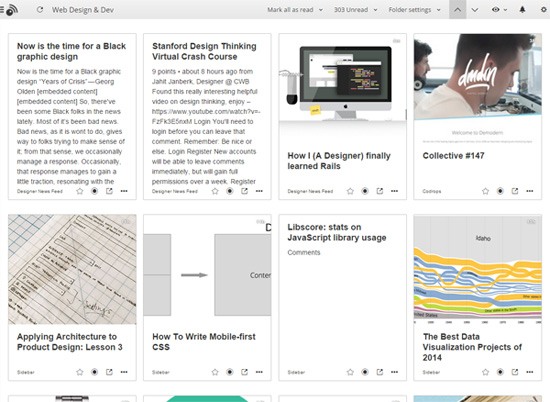Show more options for learned Rails card

tap(395, 191)
